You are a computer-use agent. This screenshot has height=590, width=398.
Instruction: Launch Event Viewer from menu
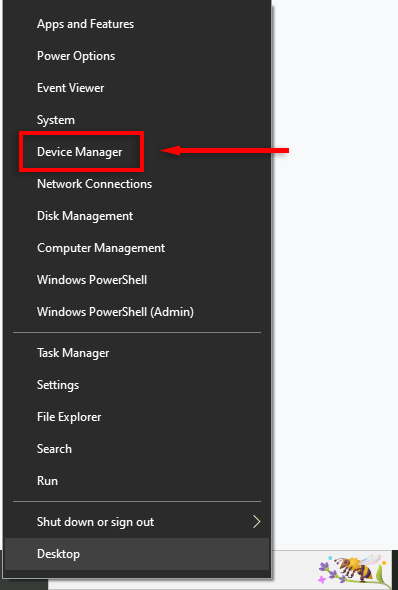click(137, 88)
